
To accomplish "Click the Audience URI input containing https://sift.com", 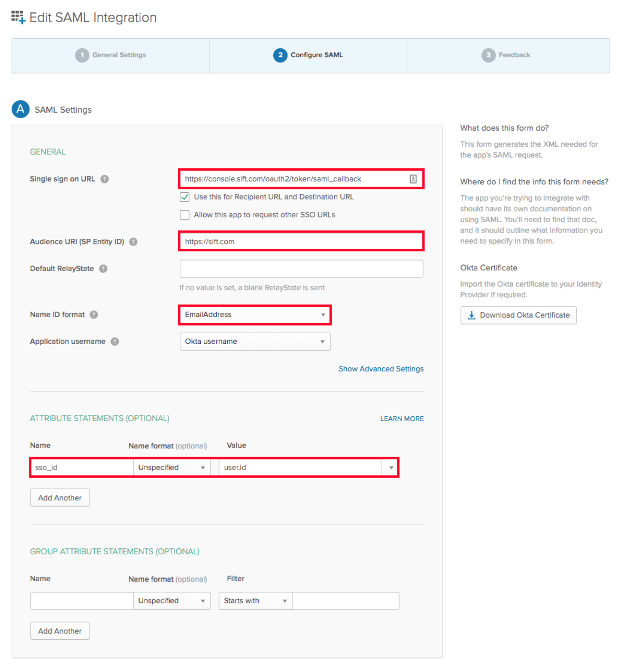I will 301,242.
